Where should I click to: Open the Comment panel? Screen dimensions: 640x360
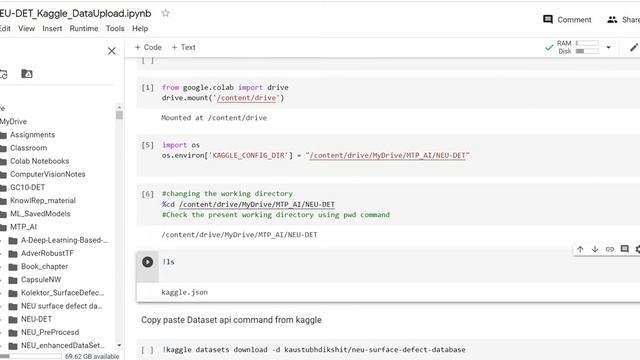(x=567, y=20)
